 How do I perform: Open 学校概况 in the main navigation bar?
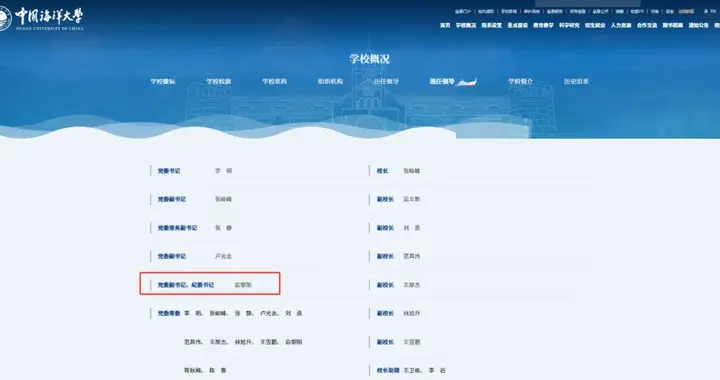(466, 25)
